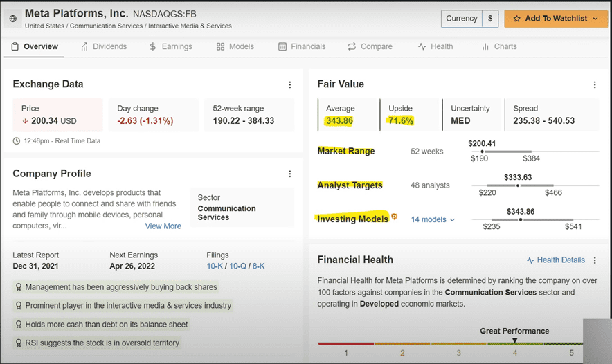Image resolution: width=612 pixels, height=364 pixels.
Task: Switch to the Financials tab
Action: tap(302, 46)
